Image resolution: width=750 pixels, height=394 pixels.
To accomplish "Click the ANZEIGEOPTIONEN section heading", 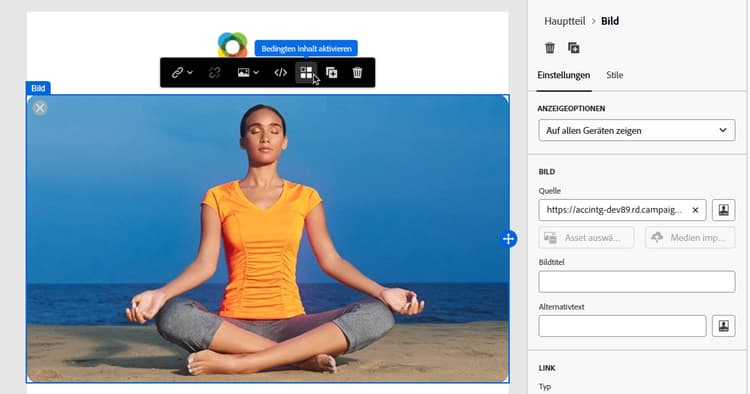I will pos(571,109).
